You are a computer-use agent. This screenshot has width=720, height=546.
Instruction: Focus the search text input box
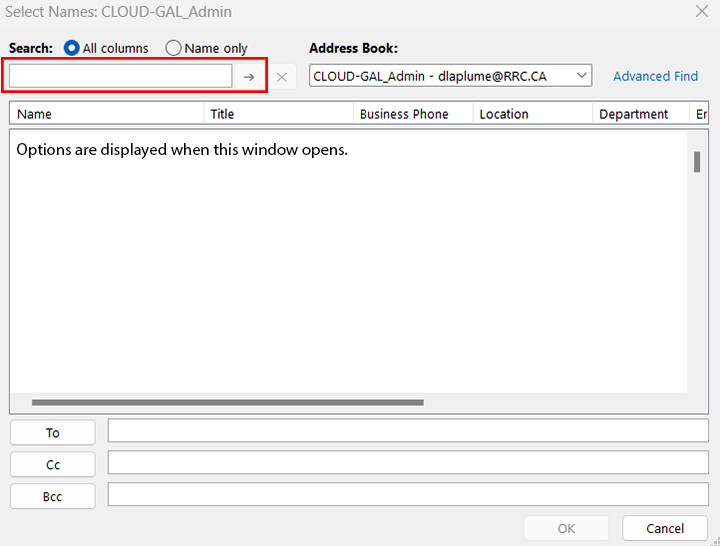coord(121,76)
